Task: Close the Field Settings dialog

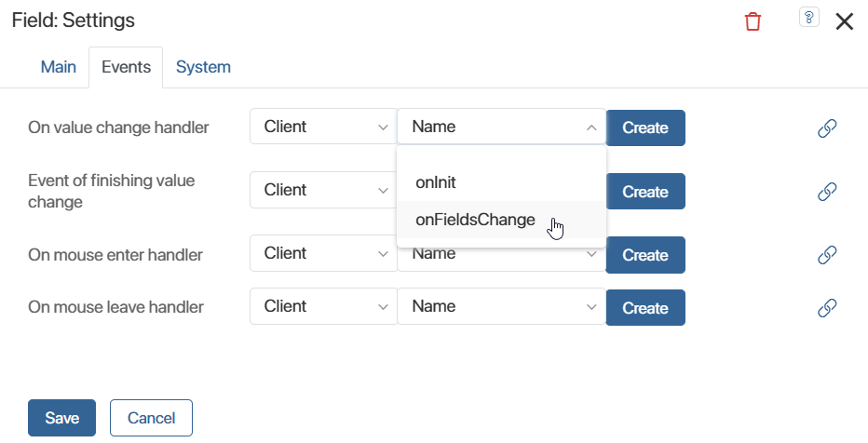Action: click(x=845, y=21)
